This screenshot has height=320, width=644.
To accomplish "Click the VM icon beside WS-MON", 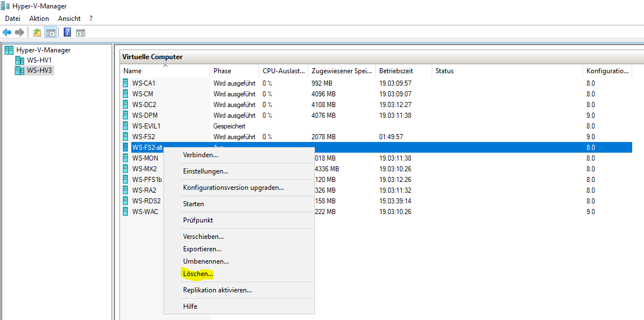I will pos(125,158).
